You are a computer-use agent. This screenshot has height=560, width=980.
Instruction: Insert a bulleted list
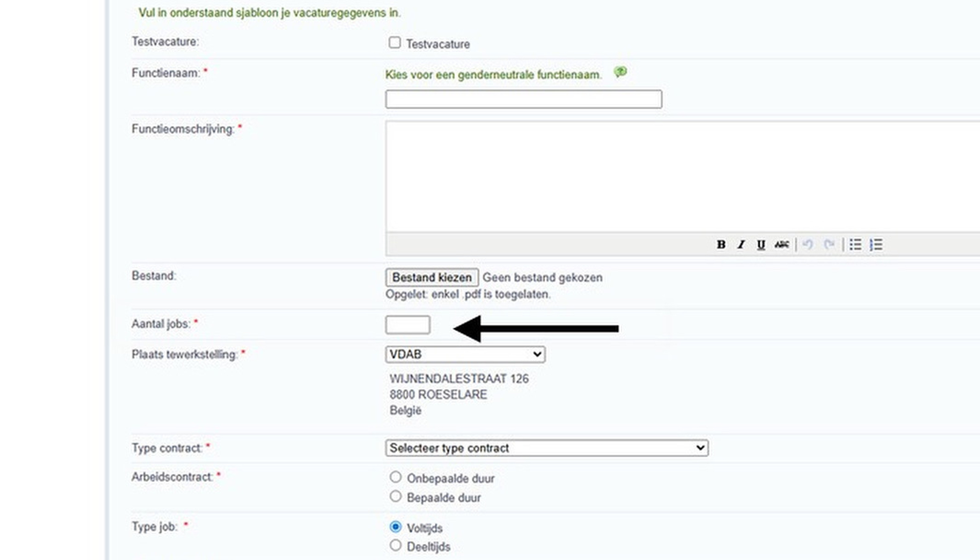[x=855, y=245]
